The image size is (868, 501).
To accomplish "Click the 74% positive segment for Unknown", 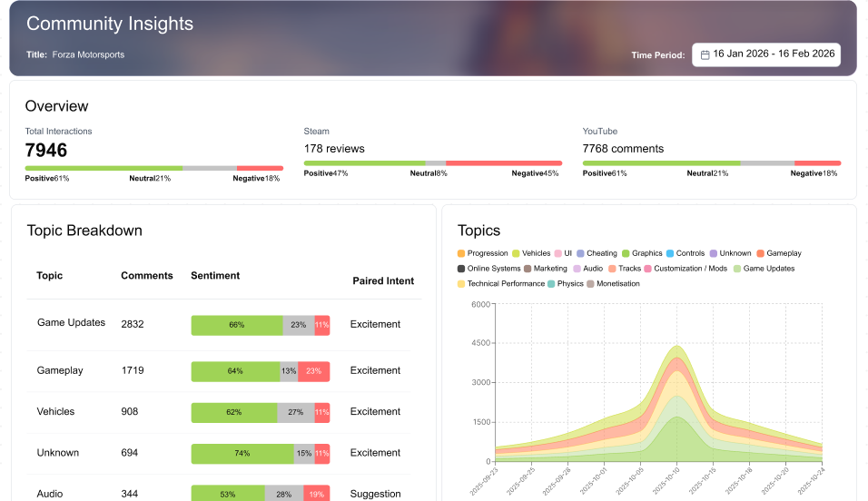I will tap(242, 453).
